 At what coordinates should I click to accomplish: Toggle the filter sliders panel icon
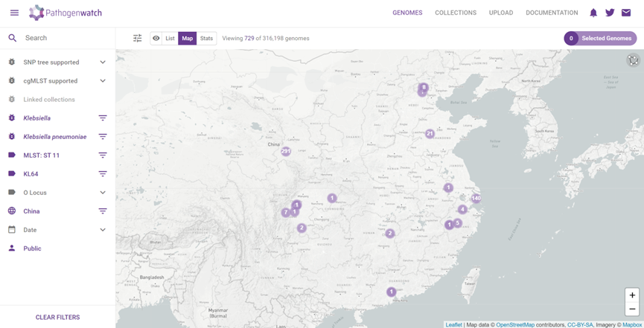138,38
